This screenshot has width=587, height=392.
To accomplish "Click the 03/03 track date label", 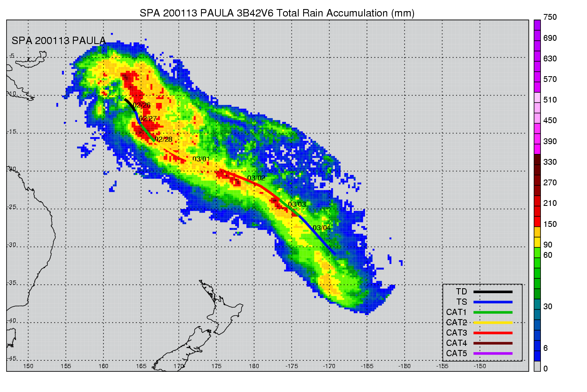I will (297, 205).
